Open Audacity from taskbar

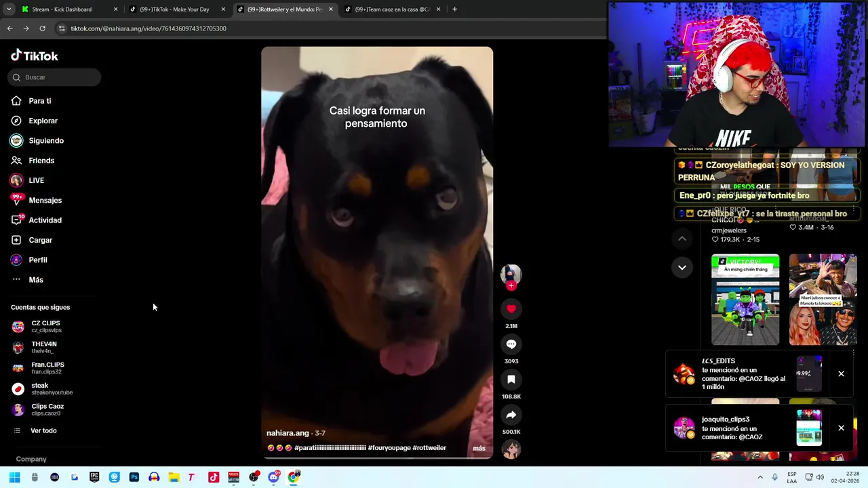pos(154,477)
